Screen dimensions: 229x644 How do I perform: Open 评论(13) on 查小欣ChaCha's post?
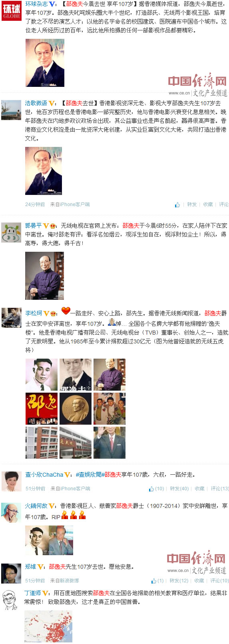click(x=220, y=489)
